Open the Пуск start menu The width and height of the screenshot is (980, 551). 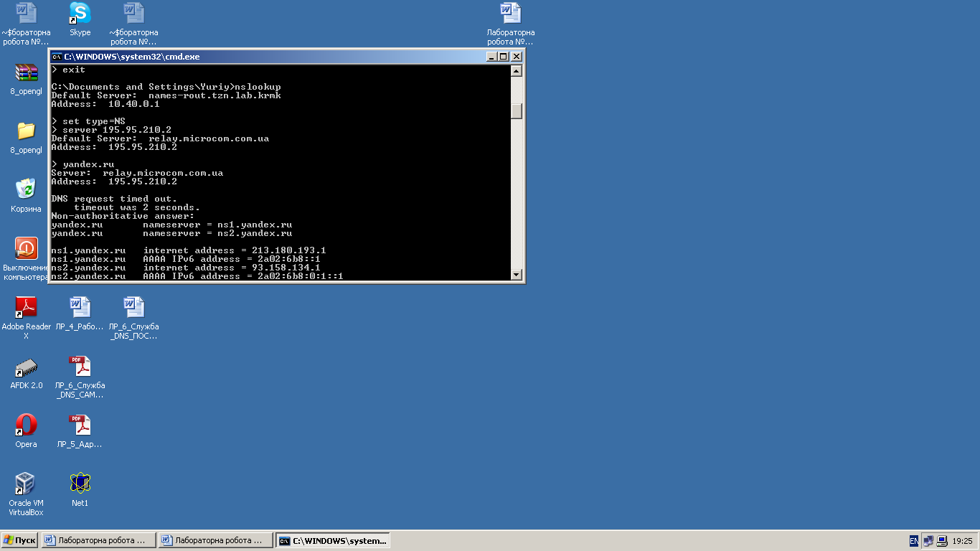pyautogui.click(x=20, y=540)
